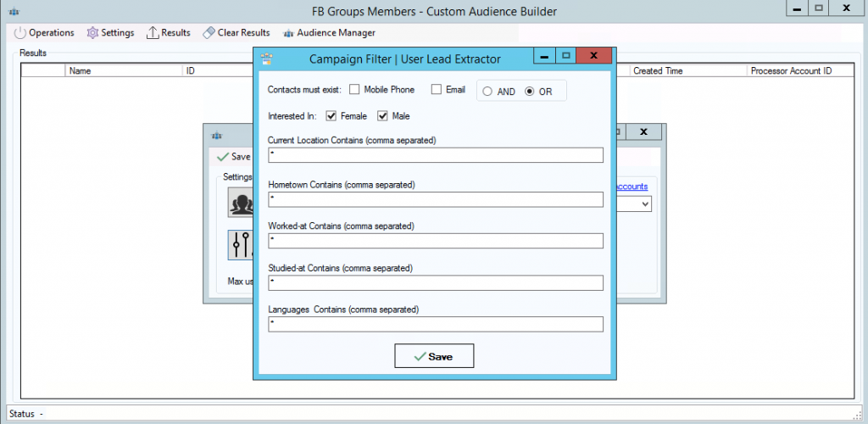
Task: Click the accounts link in settings window
Action: click(x=632, y=187)
